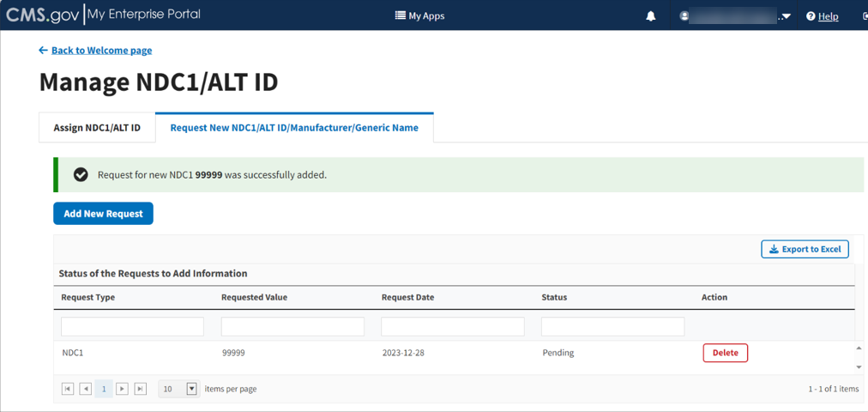Open the user account profile icon
868x412 pixels.
pos(684,16)
